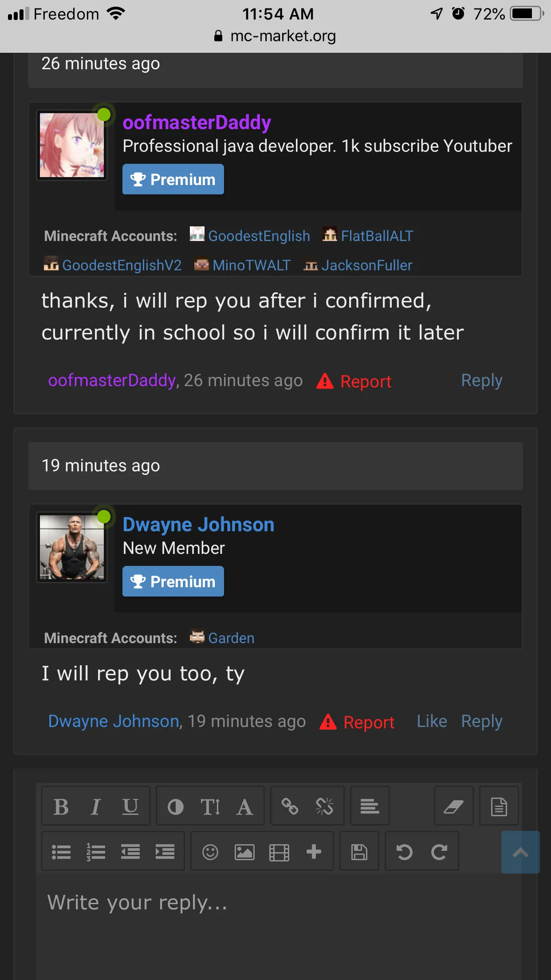Screen dimensions: 551x980
Task: Click the insert media film icon
Action: click(x=279, y=852)
